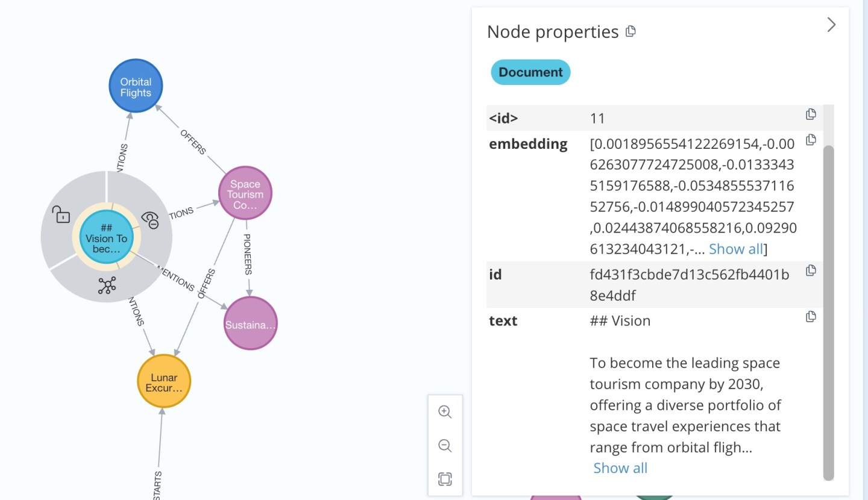
Task: Zoom out of the graph canvas
Action: [445, 446]
